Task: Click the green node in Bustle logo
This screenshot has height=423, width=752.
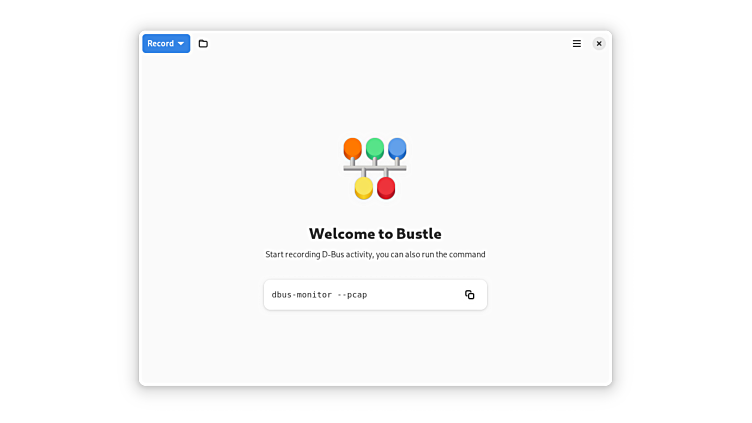Action: tap(375, 149)
